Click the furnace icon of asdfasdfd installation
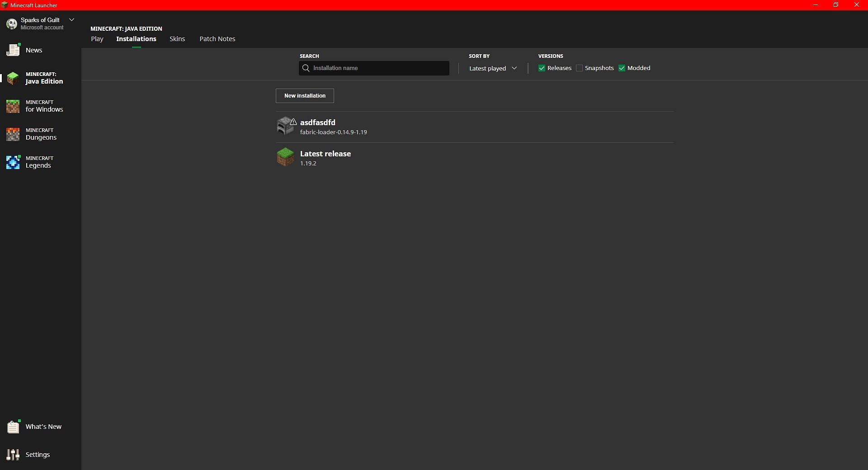The height and width of the screenshot is (470, 868). pyautogui.click(x=285, y=126)
